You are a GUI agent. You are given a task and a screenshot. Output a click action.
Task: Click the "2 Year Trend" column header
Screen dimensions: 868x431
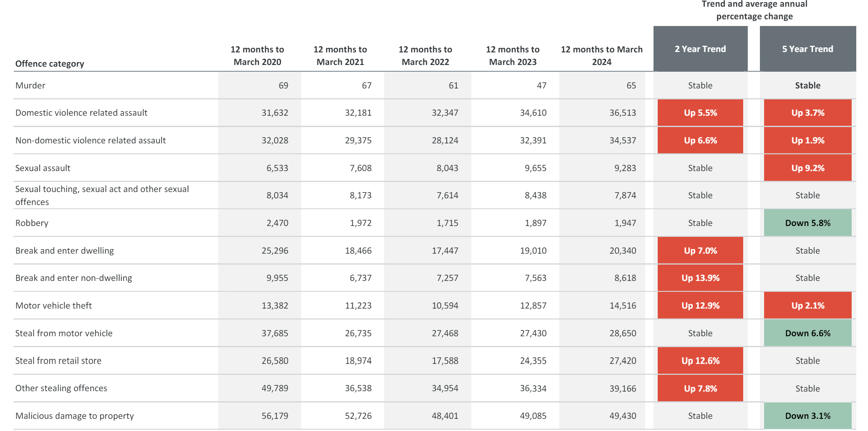pyautogui.click(x=700, y=49)
